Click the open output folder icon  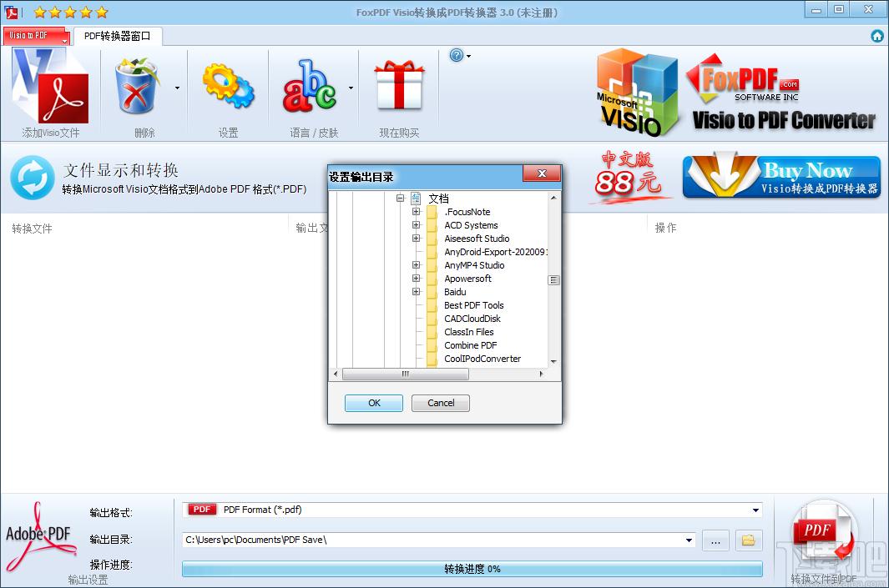pos(749,540)
